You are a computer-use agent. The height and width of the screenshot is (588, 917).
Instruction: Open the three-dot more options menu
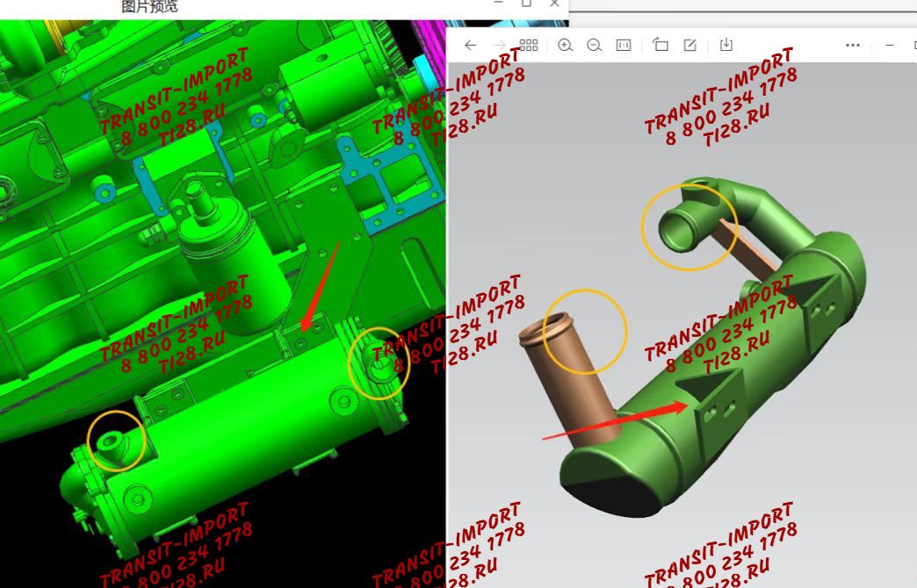(852, 45)
